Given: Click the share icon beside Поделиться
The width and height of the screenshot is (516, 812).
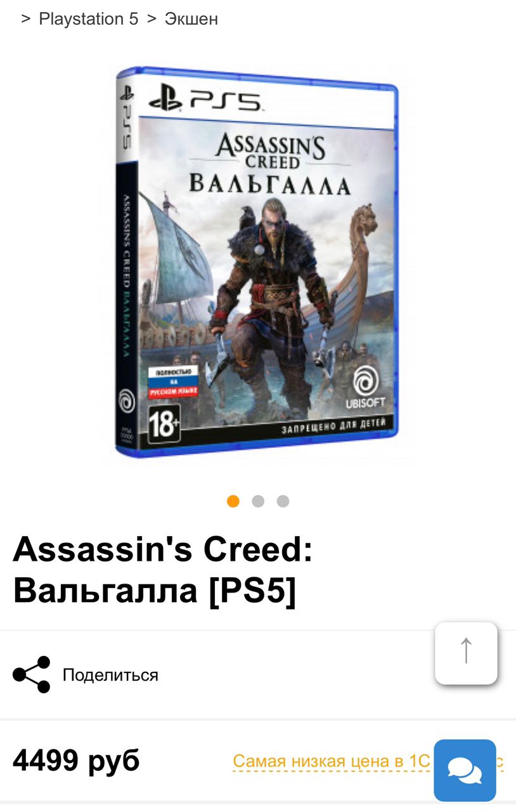Looking at the screenshot, I should [x=31, y=674].
